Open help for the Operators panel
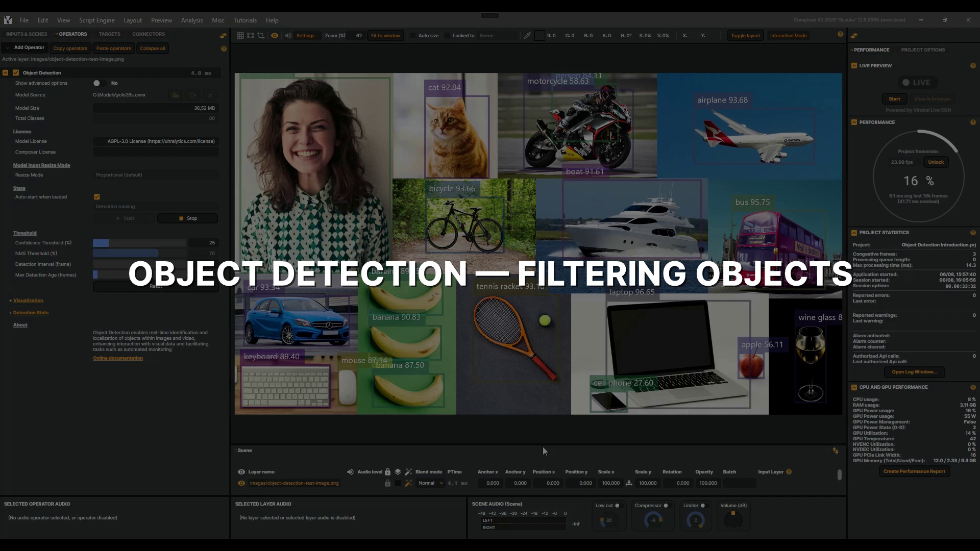Screen dimensions: 980x551 tap(224, 49)
